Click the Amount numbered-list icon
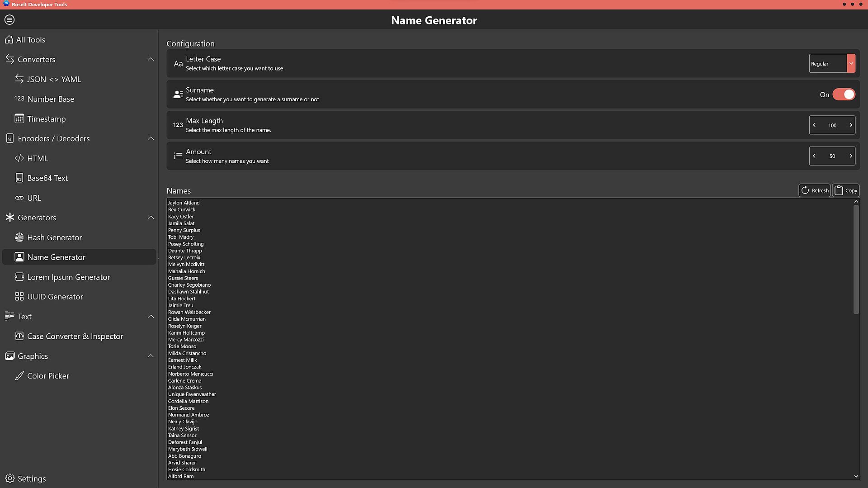 point(178,156)
